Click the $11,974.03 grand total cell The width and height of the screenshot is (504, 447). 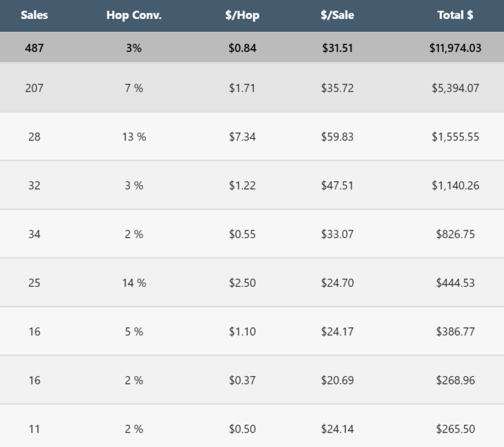point(455,47)
